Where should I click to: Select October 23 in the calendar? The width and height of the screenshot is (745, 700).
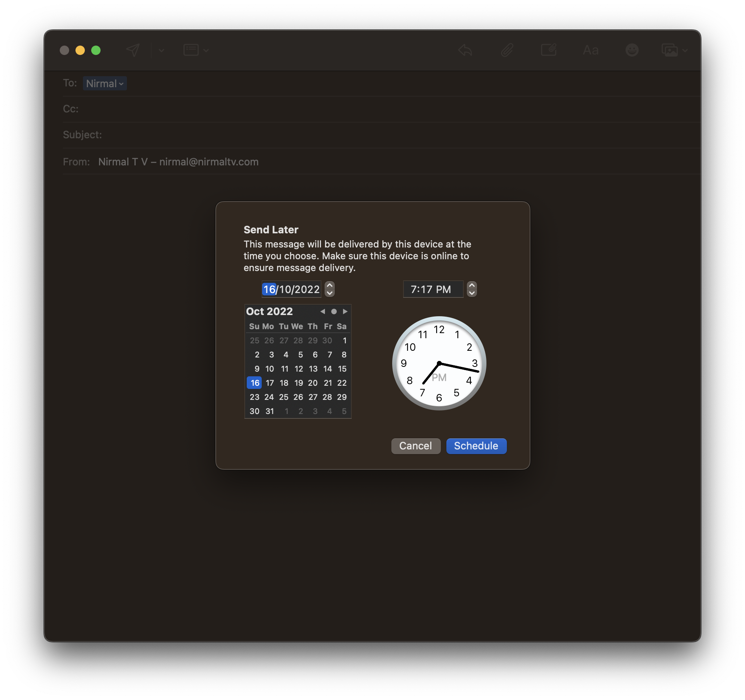click(x=255, y=397)
